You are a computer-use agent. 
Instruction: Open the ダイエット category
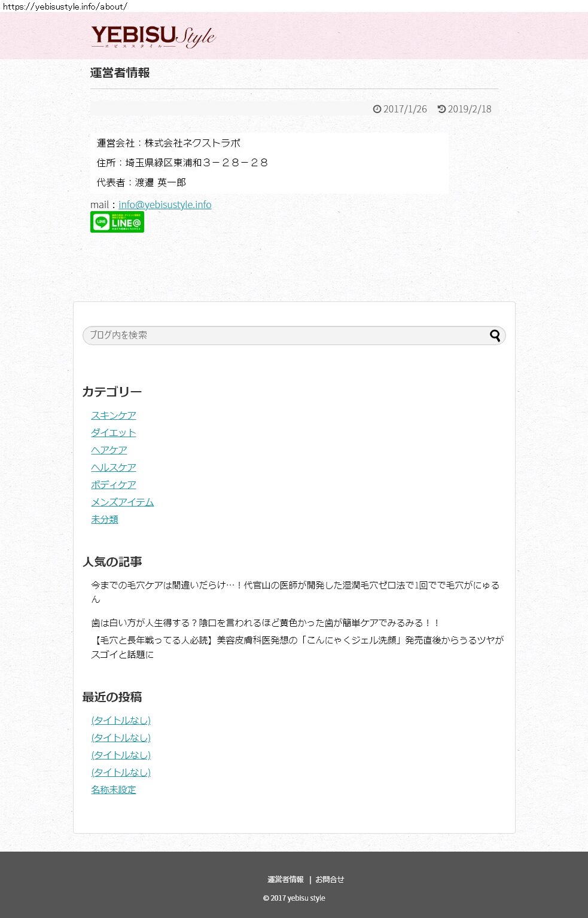114,433
